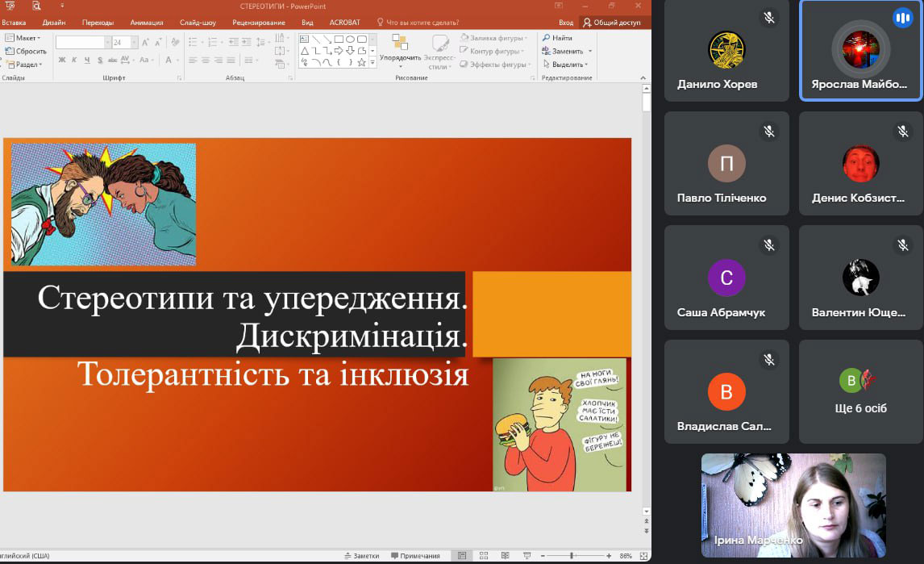Align text right icon
The image size is (924, 564).
(218, 61)
